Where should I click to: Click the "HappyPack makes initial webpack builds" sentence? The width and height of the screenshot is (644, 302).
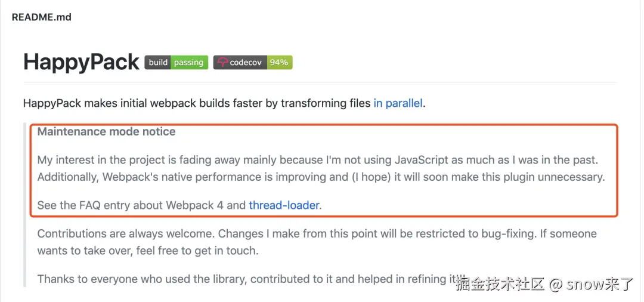pyautogui.click(x=197, y=103)
